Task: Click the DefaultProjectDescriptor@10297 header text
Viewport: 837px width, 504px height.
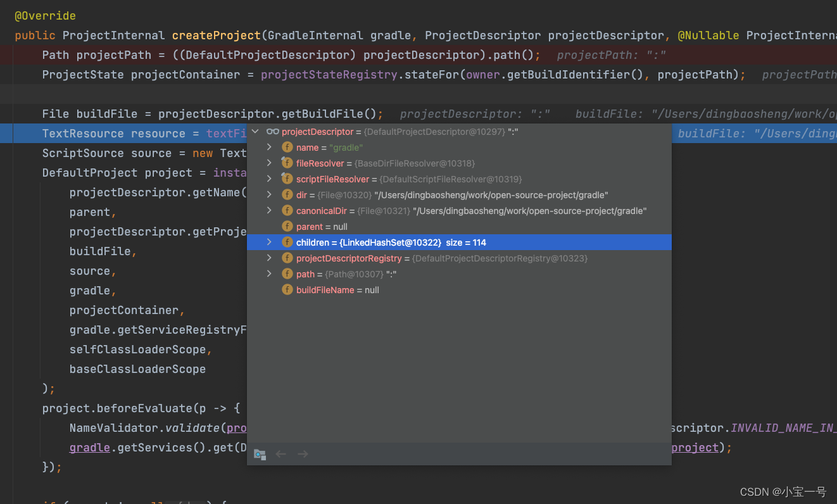Action: [x=435, y=132]
